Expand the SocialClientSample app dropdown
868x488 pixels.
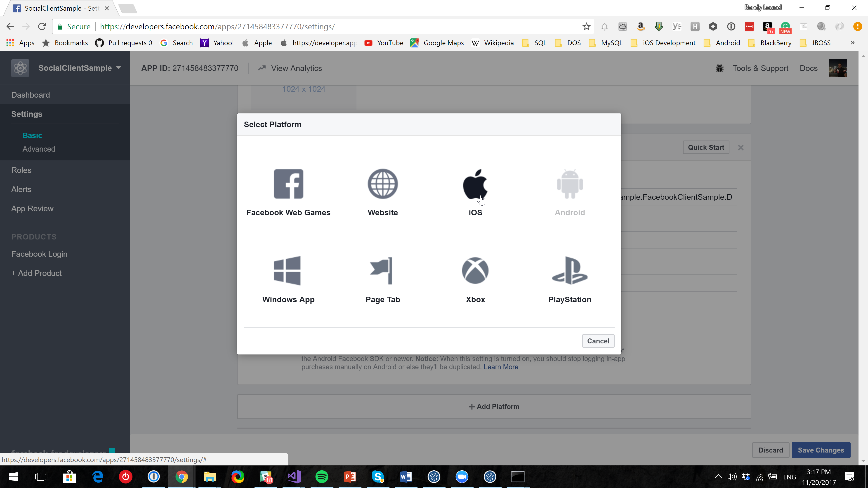point(119,68)
